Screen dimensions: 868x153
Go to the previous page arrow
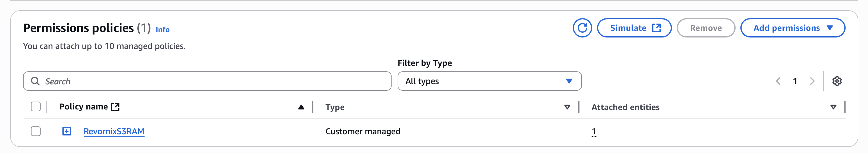[778, 81]
